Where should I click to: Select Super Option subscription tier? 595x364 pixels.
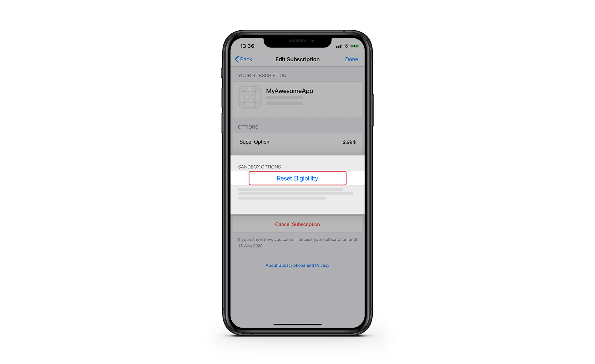pos(297,142)
